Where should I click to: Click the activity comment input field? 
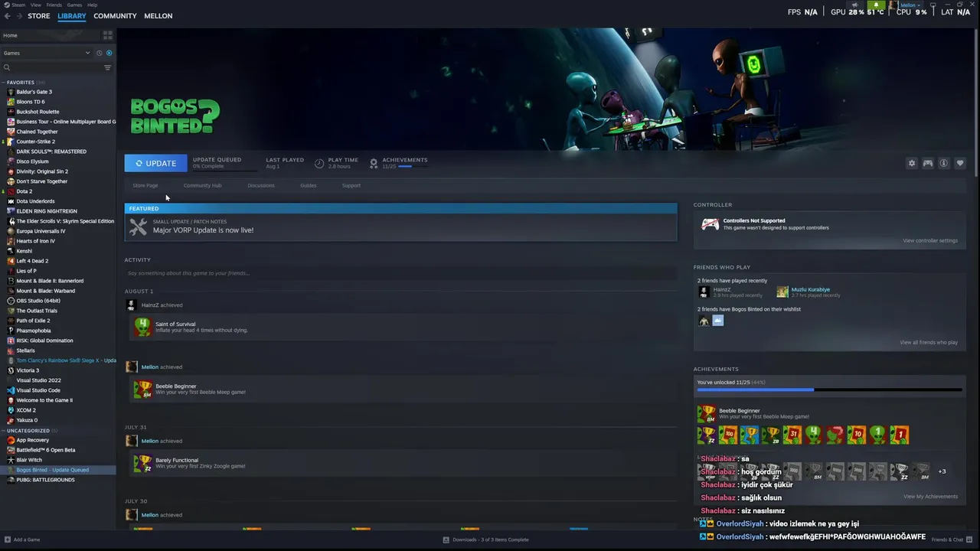tap(400, 273)
